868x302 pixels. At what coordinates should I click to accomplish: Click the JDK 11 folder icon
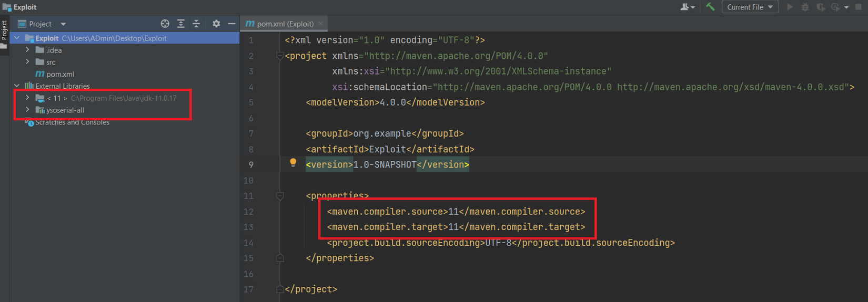(40, 98)
